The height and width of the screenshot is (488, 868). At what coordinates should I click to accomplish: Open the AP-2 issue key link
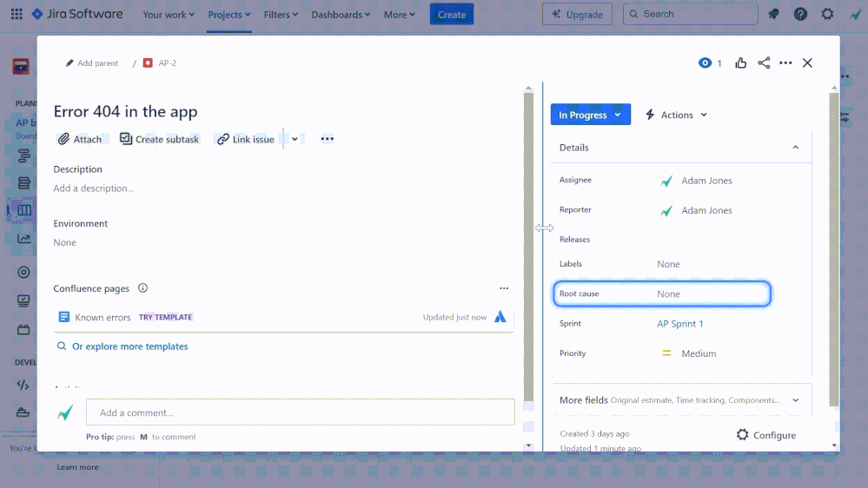tap(167, 63)
